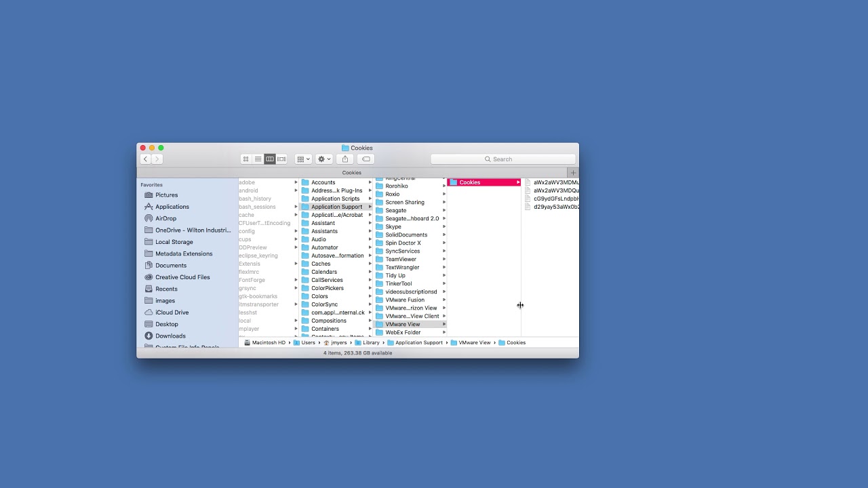The width and height of the screenshot is (868, 488).
Task: Jump to Macintosh HD in the path bar
Action: [x=264, y=343]
